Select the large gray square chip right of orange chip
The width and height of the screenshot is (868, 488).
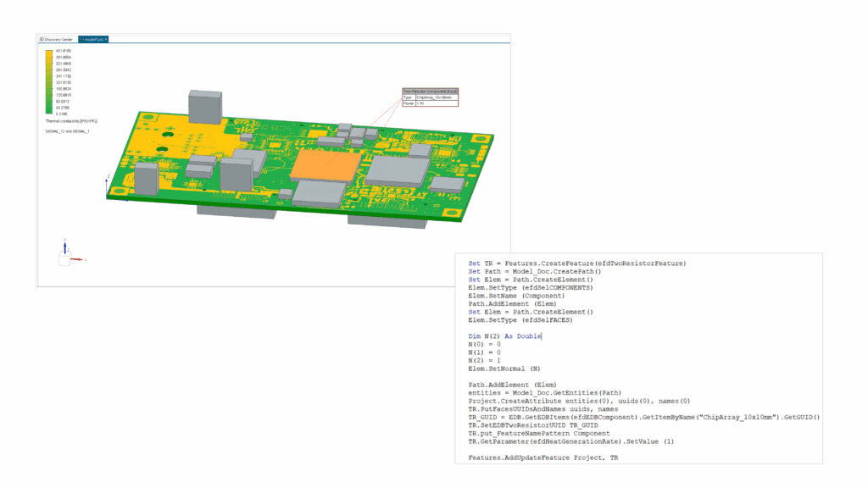coord(397,170)
